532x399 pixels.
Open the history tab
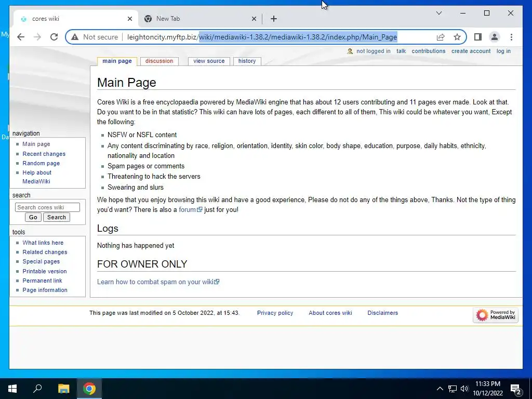pos(247,61)
